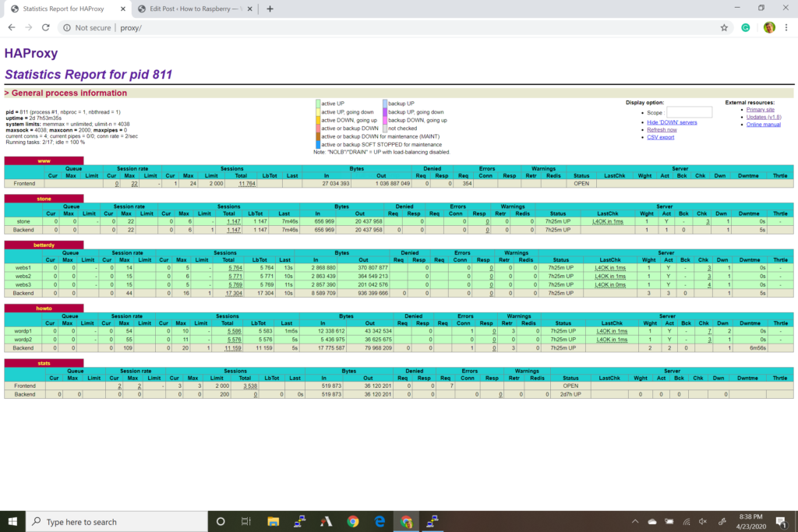Image resolution: width=798 pixels, height=532 pixels.
Task: Click the HAProxy heading link
Action: coord(31,53)
